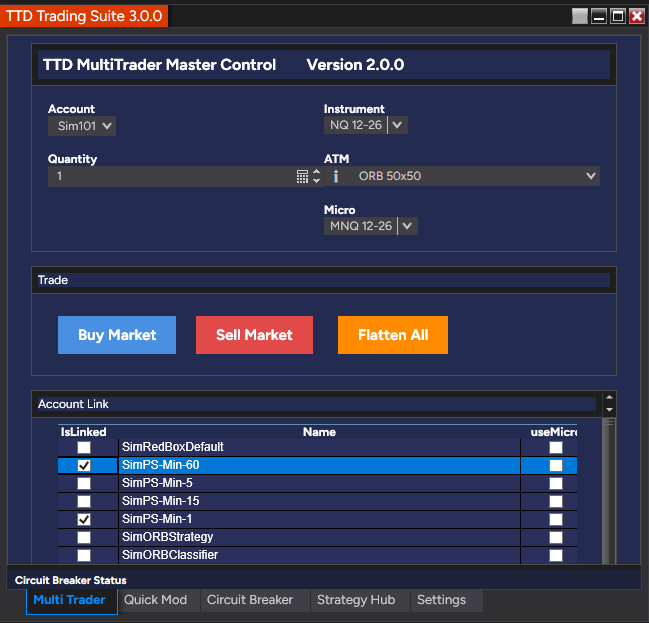
Task: Enable useMicro for SimPS-Min-15
Action: tap(556, 501)
